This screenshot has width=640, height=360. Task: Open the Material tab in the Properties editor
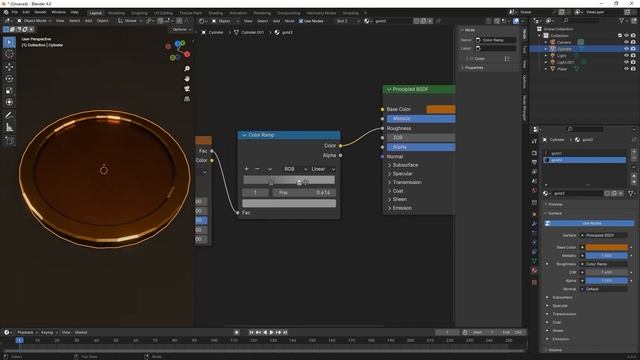point(534,270)
